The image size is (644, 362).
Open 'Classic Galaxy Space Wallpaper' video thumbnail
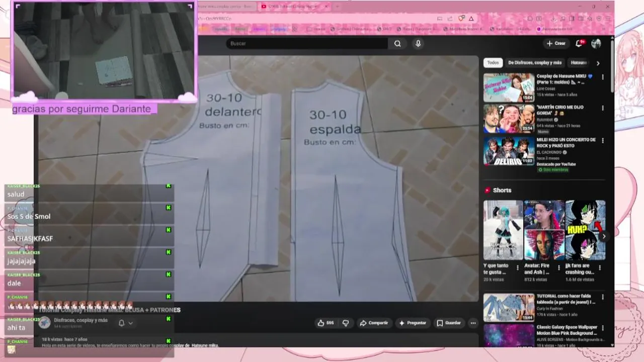click(509, 336)
